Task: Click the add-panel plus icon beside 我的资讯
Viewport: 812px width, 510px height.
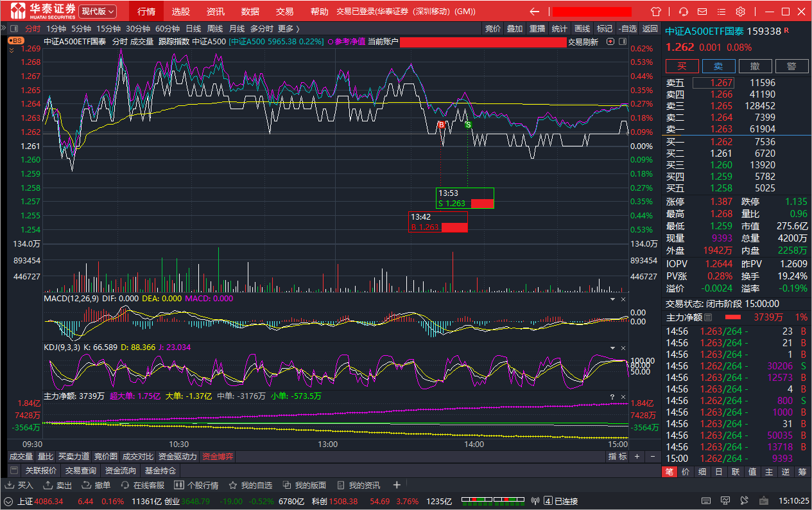Action: click(397, 485)
